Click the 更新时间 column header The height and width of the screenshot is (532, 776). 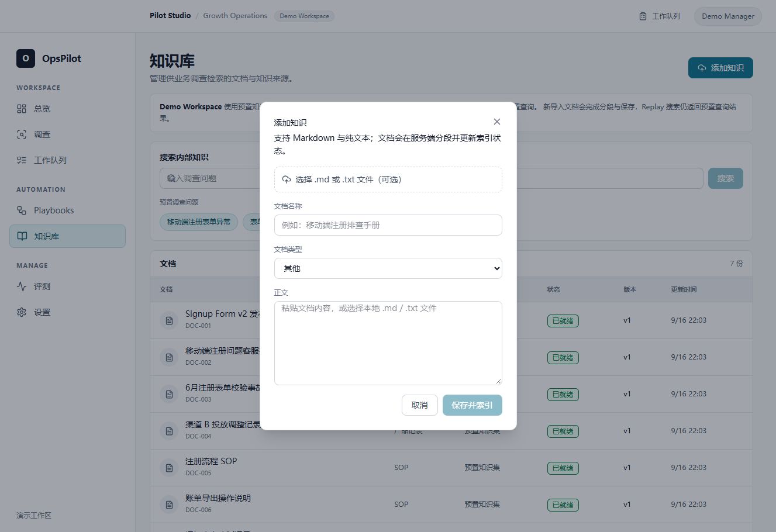pos(684,289)
